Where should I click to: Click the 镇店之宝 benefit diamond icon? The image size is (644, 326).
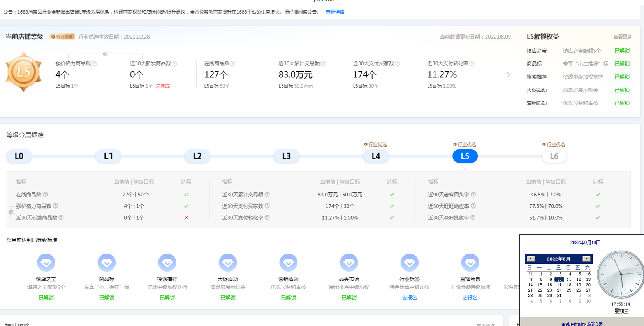tap(46, 263)
